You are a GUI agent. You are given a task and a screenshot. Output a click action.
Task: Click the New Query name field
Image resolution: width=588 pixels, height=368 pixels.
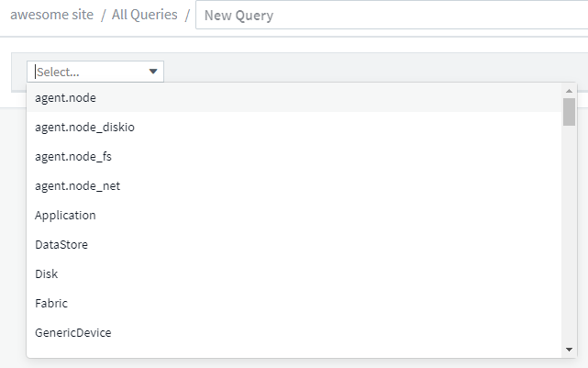(x=390, y=16)
